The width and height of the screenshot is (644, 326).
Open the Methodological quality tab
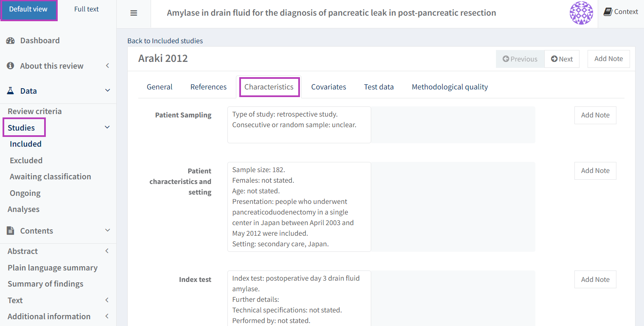[x=450, y=87]
